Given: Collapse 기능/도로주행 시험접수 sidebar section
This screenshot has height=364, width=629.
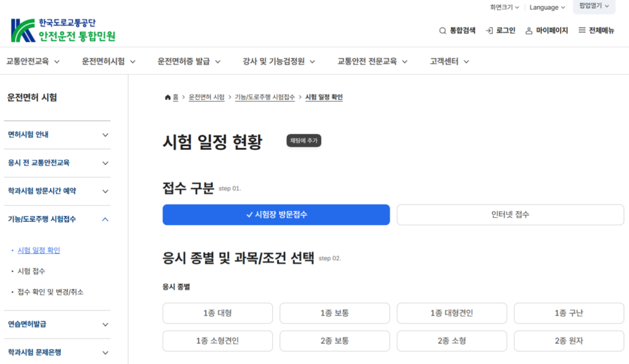Looking at the screenshot, I should click(57, 219).
